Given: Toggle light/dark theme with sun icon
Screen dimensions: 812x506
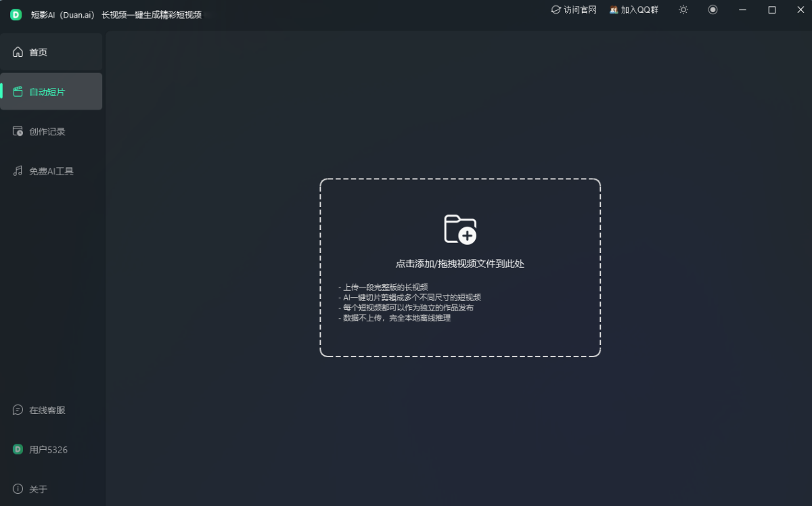Looking at the screenshot, I should [683, 9].
